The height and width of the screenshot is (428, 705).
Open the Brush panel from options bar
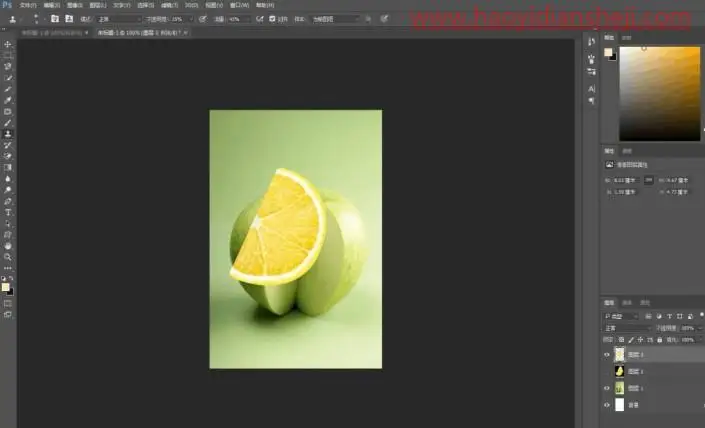tap(55, 19)
